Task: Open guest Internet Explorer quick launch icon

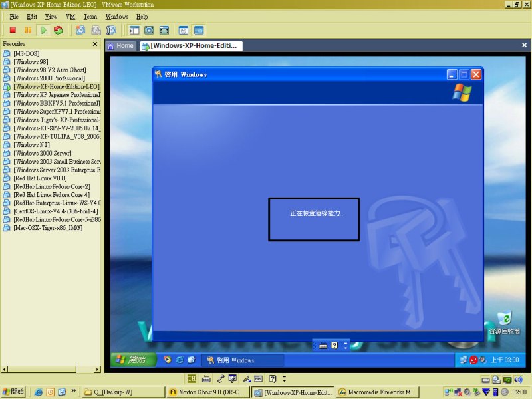Action: (x=180, y=360)
